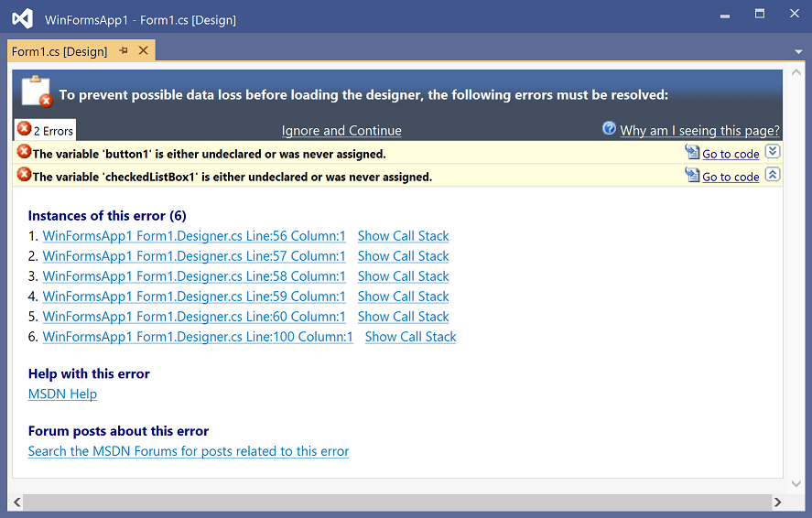This screenshot has height=518, width=812.
Task: Click the Forum posts about this error heading
Action: coord(119,431)
